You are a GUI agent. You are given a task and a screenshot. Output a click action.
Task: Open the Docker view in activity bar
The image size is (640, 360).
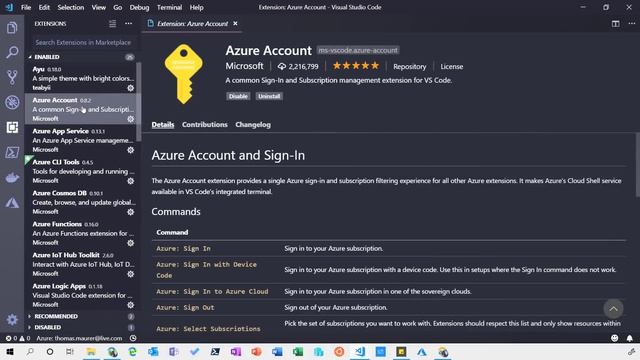(x=12, y=178)
